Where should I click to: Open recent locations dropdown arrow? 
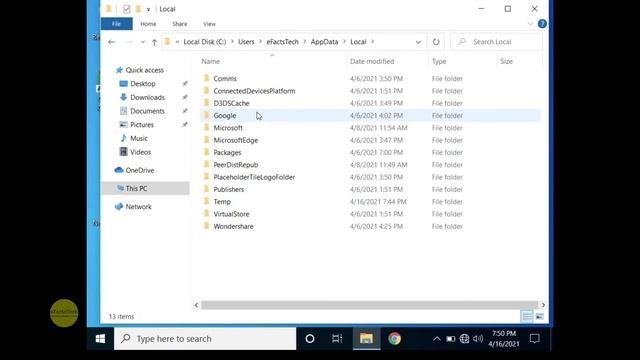coord(142,42)
